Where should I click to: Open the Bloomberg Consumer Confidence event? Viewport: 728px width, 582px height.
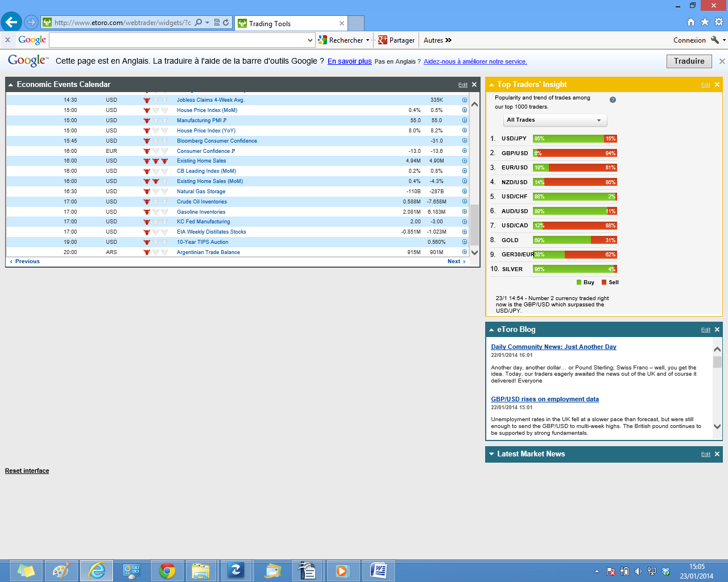pyautogui.click(x=217, y=141)
